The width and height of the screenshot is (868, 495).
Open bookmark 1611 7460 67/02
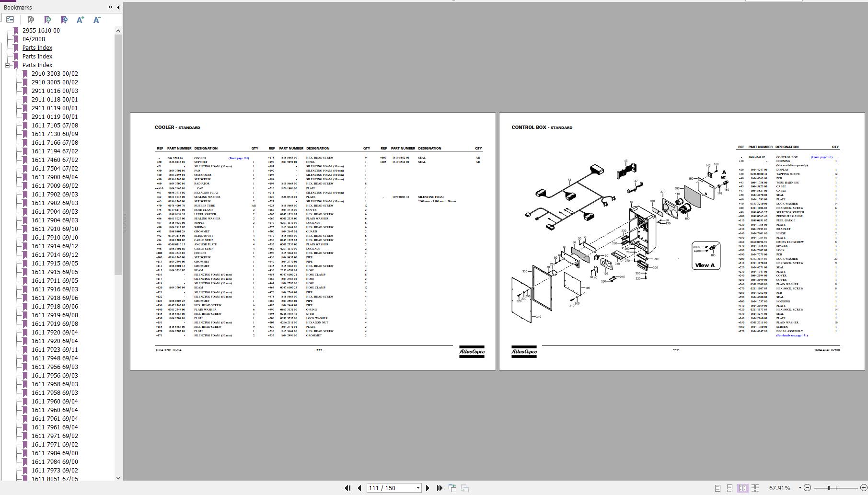click(x=55, y=160)
